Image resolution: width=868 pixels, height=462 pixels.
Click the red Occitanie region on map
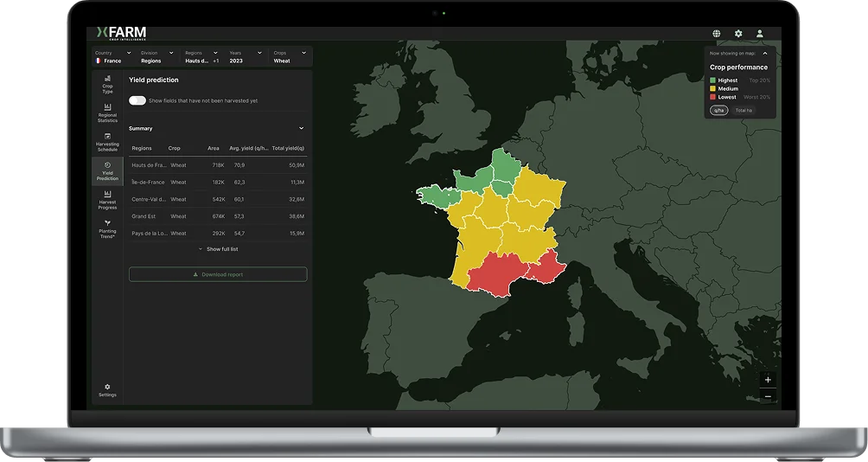click(497, 274)
